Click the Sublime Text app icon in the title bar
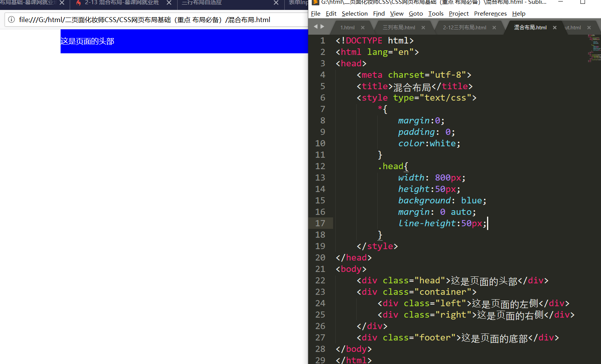 (x=316, y=2)
